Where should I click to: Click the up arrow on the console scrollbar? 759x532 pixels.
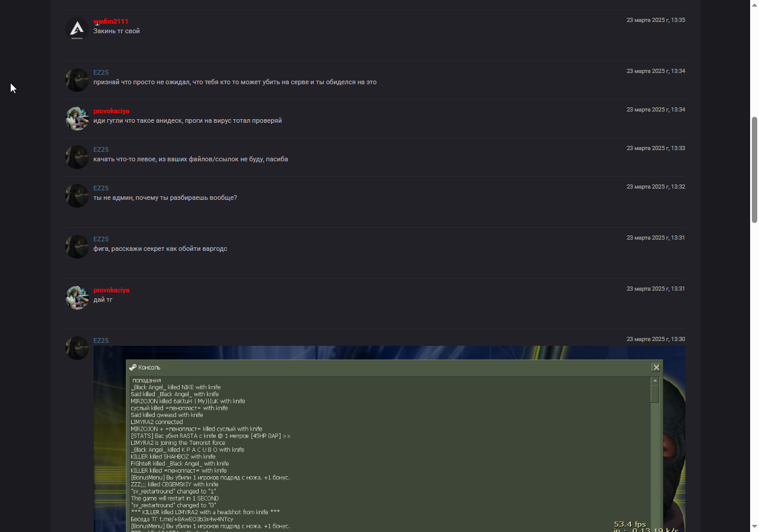tap(655, 380)
